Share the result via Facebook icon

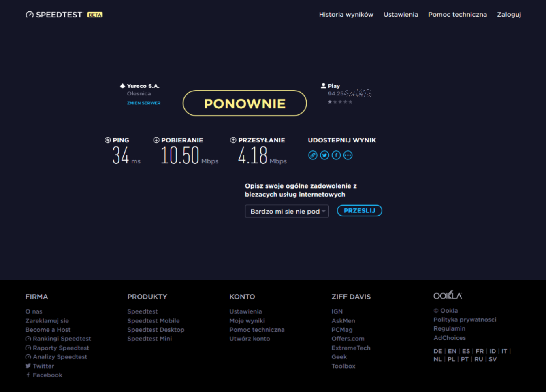coord(336,155)
